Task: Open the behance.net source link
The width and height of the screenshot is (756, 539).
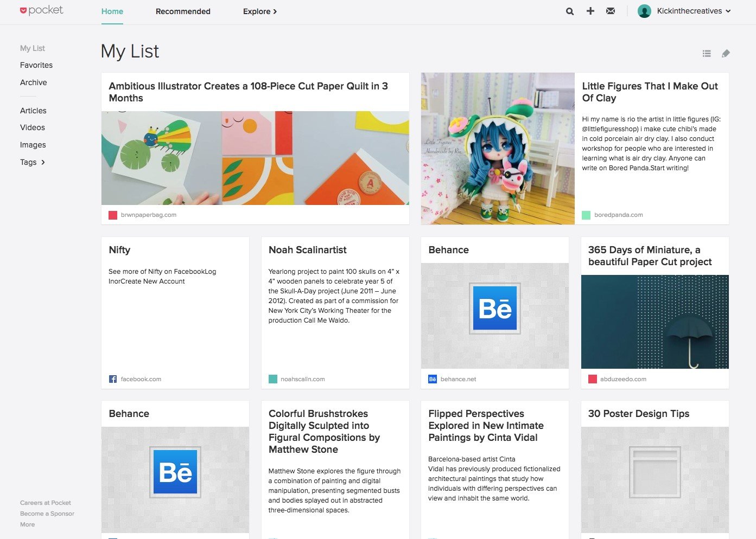Action: pyautogui.click(x=459, y=379)
